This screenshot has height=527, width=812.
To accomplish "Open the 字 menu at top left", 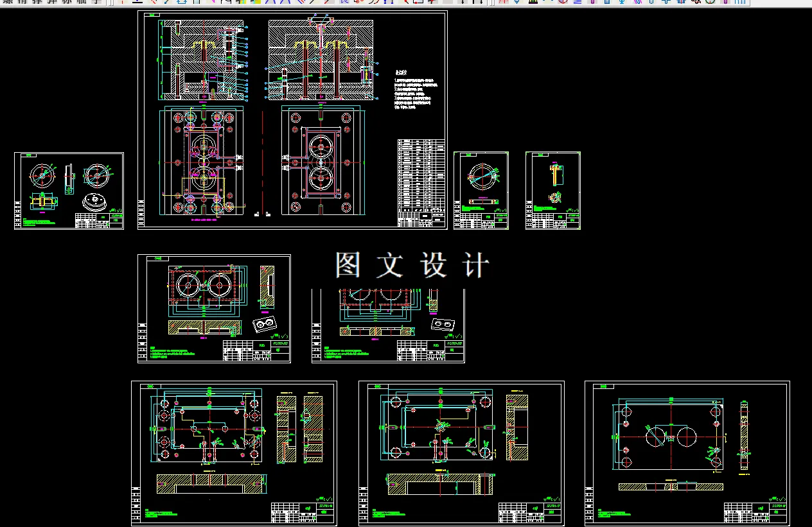I will click(96, 3).
